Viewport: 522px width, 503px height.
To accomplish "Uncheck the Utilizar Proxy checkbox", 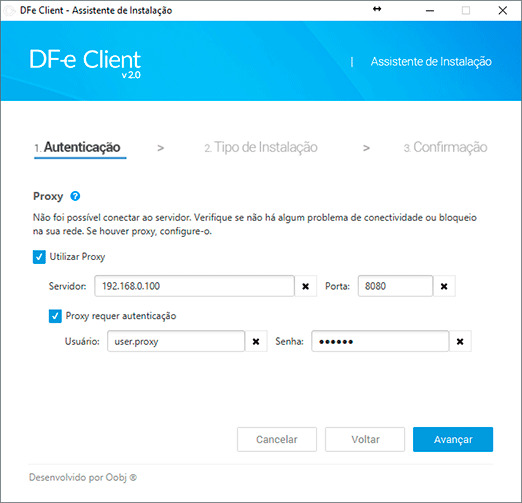I will (39, 257).
